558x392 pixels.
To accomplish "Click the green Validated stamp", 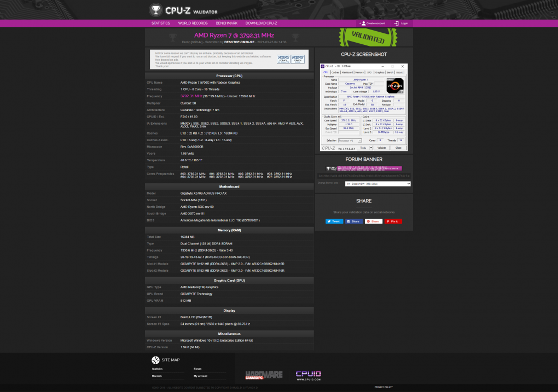I will (368, 37).
